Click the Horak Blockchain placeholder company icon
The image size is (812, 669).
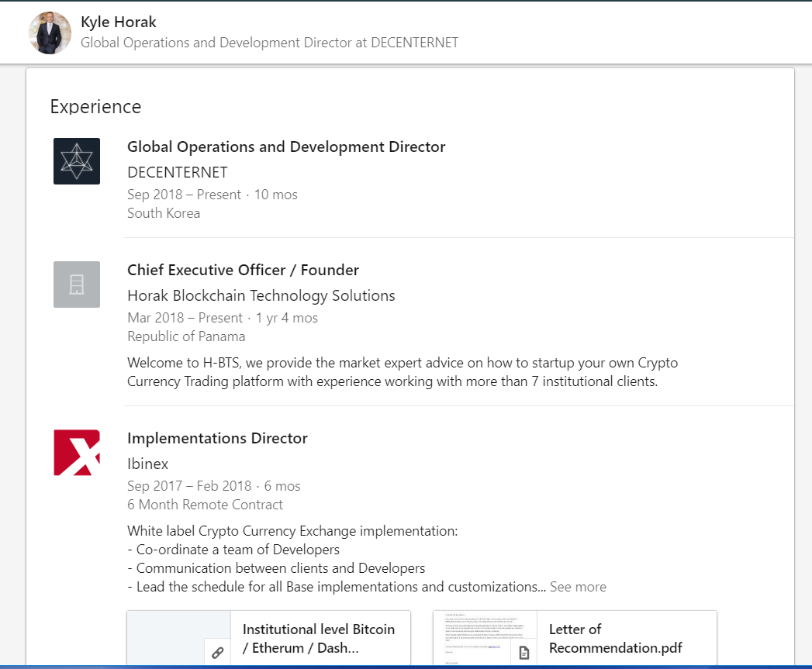[77, 284]
